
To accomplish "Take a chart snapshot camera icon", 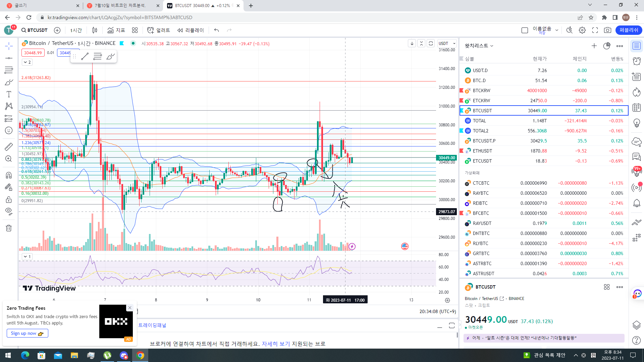I will coord(607,30).
